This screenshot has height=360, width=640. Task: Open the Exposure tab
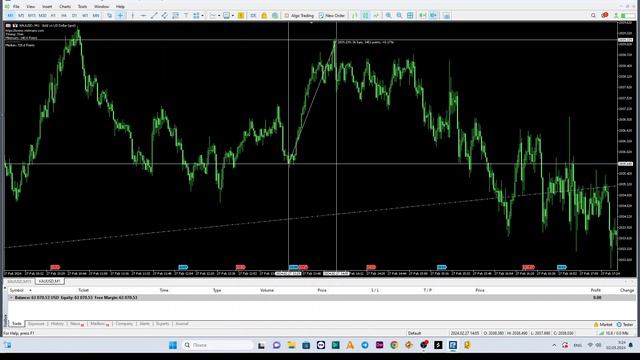pyautogui.click(x=36, y=324)
